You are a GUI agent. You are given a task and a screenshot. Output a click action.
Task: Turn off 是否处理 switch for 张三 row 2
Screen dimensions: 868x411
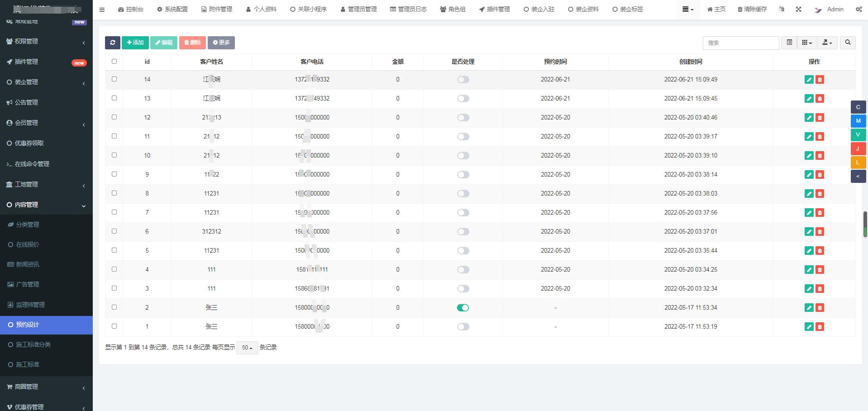coord(463,308)
